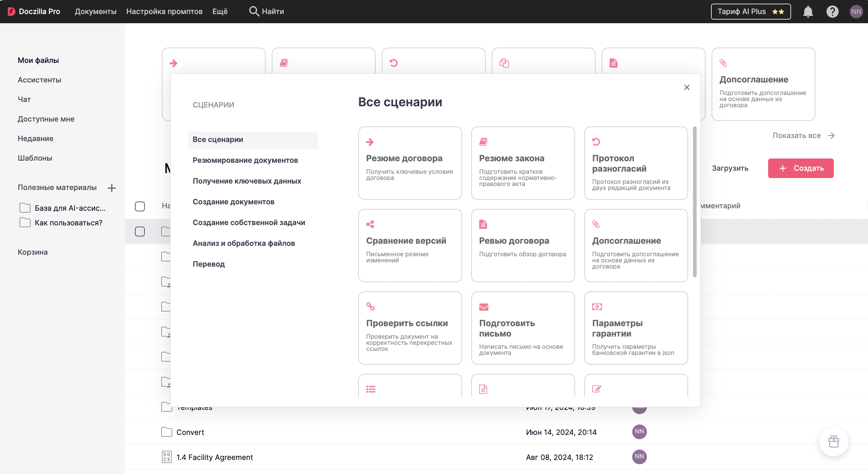Viewport: 868px width, 474px height.
Task: Toggle the select-all checkbox in table header
Action: tap(140, 206)
